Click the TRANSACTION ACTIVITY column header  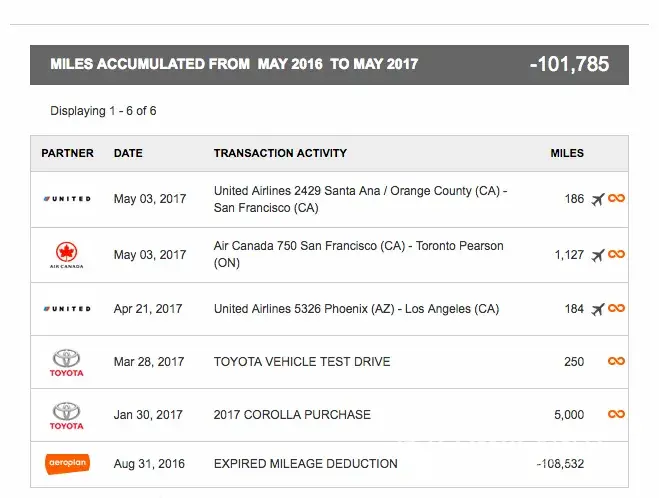(x=280, y=153)
